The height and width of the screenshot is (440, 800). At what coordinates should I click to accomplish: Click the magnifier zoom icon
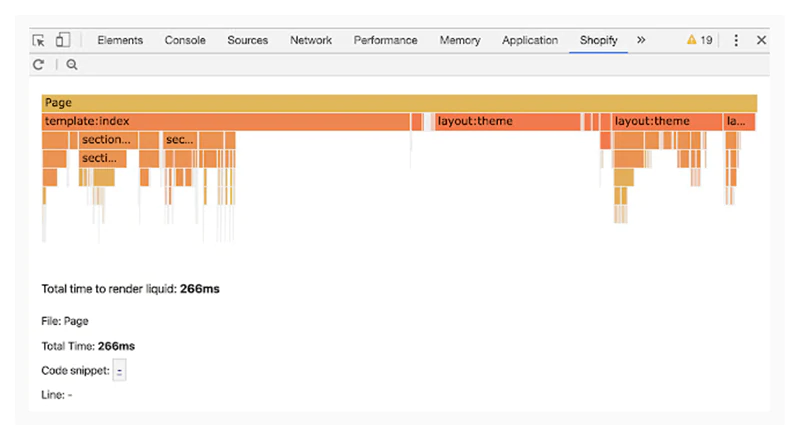72,65
